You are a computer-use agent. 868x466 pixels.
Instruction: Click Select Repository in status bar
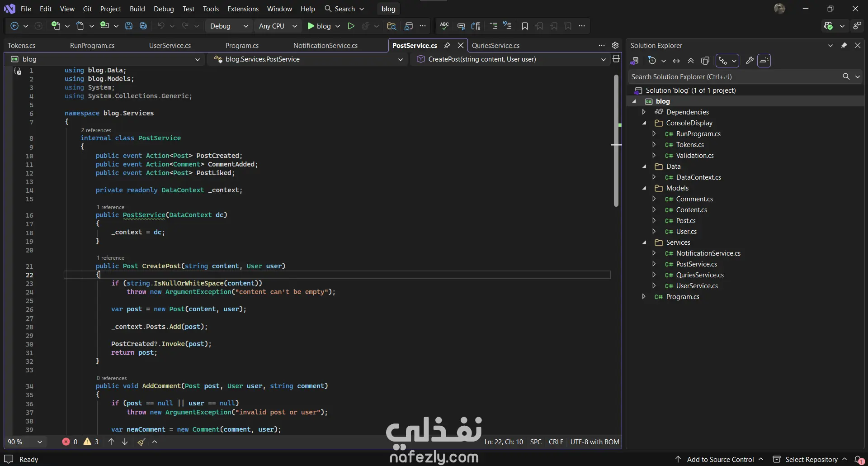[811, 459]
